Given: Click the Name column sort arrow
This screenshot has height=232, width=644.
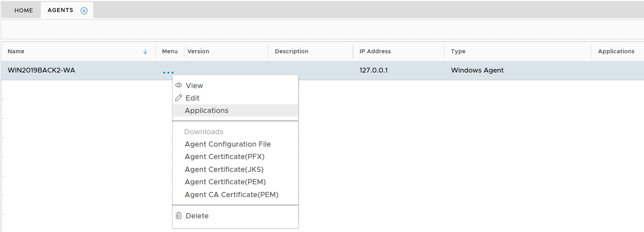Looking at the screenshot, I should 145,52.
